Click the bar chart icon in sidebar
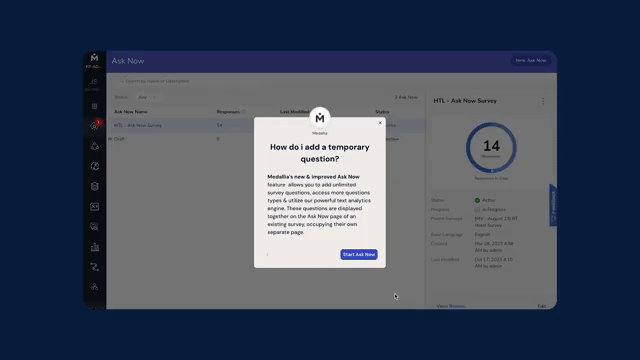The width and height of the screenshot is (640, 360). pyautogui.click(x=94, y=247)
